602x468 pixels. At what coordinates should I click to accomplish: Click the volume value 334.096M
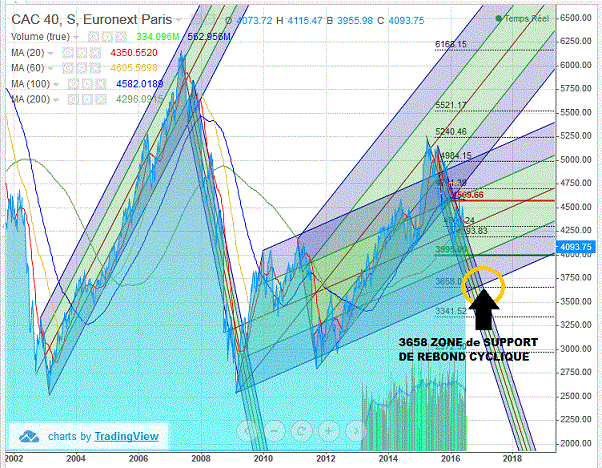158,37
